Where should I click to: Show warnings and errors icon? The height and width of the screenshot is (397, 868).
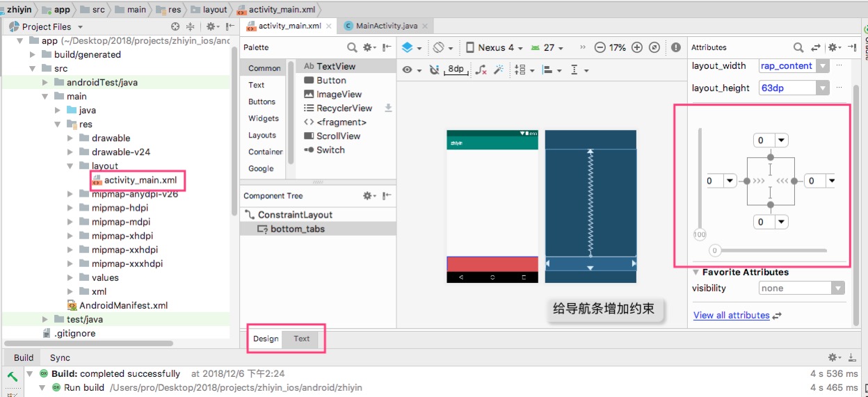(676, 47)
